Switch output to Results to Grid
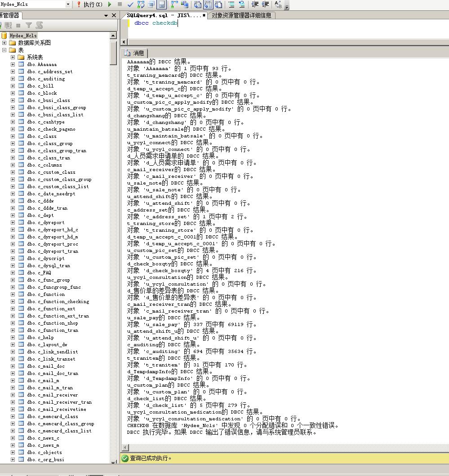The height and width of the screenshot is (476, 449). (208, 4)
